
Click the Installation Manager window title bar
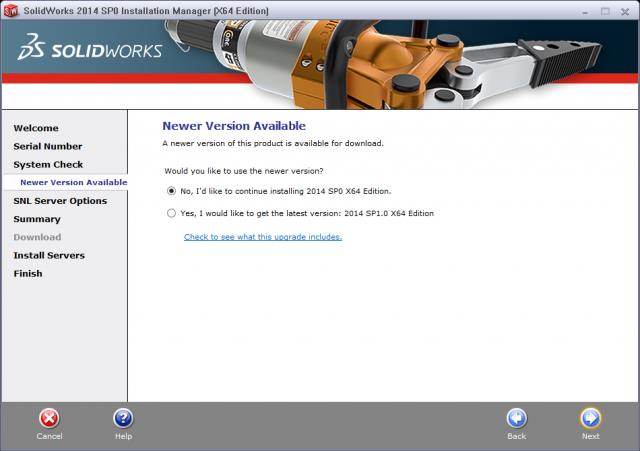pos(300,9)
